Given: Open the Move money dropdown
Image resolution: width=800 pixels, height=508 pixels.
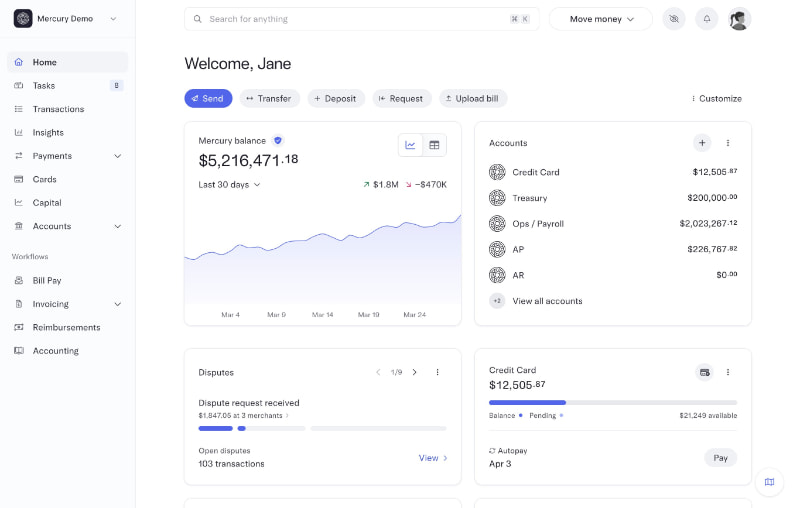Looking at the screenshot, I should 601,19.
